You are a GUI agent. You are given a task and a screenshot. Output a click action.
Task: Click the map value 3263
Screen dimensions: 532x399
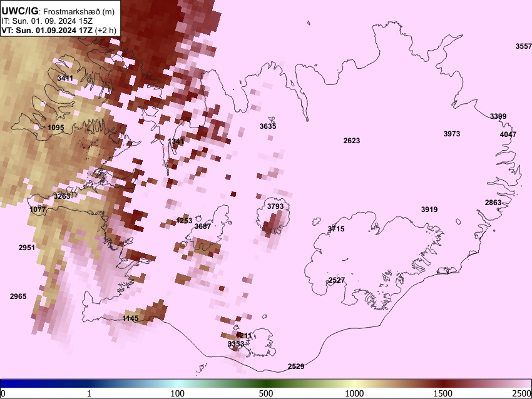(62, 196)
